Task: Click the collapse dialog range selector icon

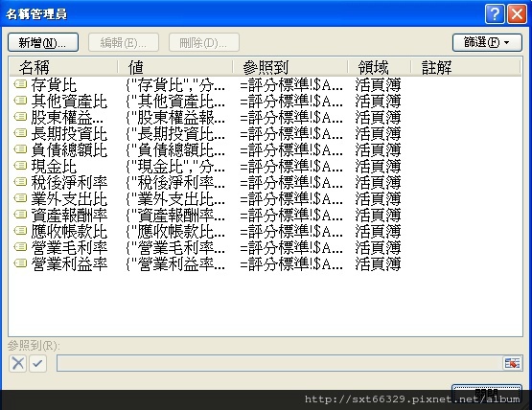Action: tap(512, 364)
